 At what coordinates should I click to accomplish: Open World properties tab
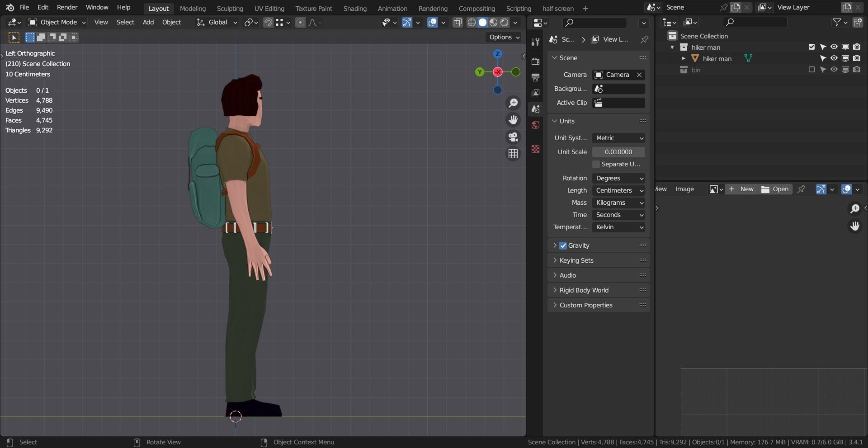click(535, 125)
